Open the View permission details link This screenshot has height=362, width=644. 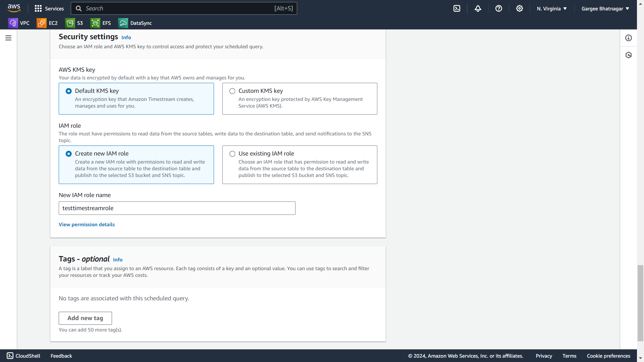point(87,225)
